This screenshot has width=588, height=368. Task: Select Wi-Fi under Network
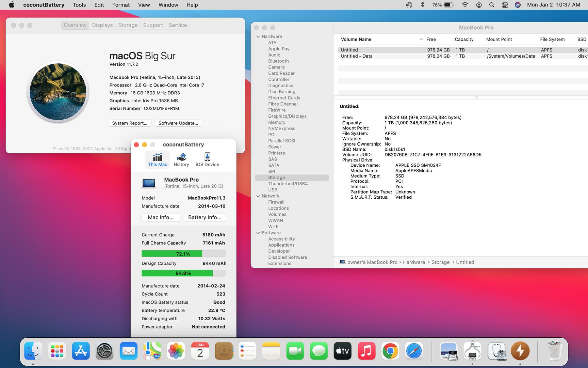tap(274, 227)
